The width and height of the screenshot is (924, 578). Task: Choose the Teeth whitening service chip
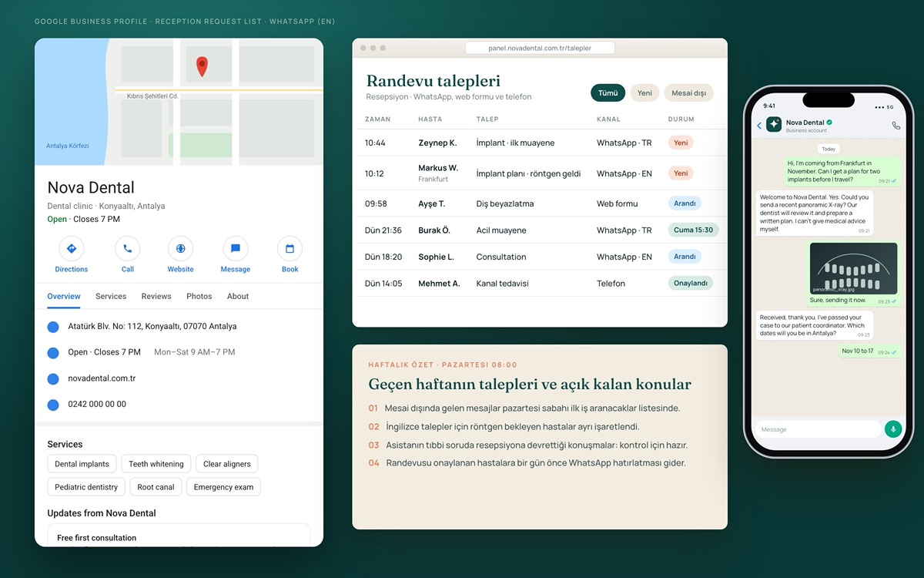(156, 464)
